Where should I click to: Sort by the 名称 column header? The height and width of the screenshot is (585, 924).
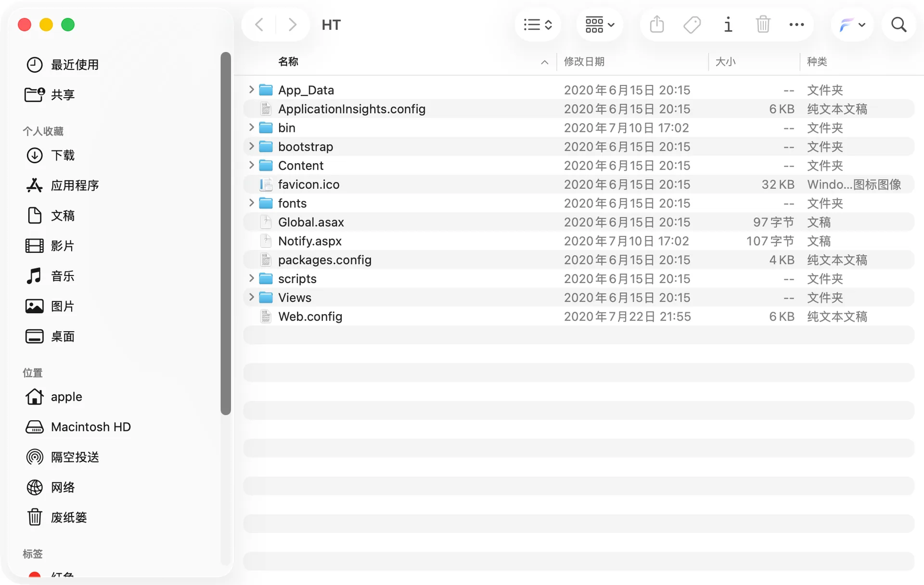tap(288, 62)
